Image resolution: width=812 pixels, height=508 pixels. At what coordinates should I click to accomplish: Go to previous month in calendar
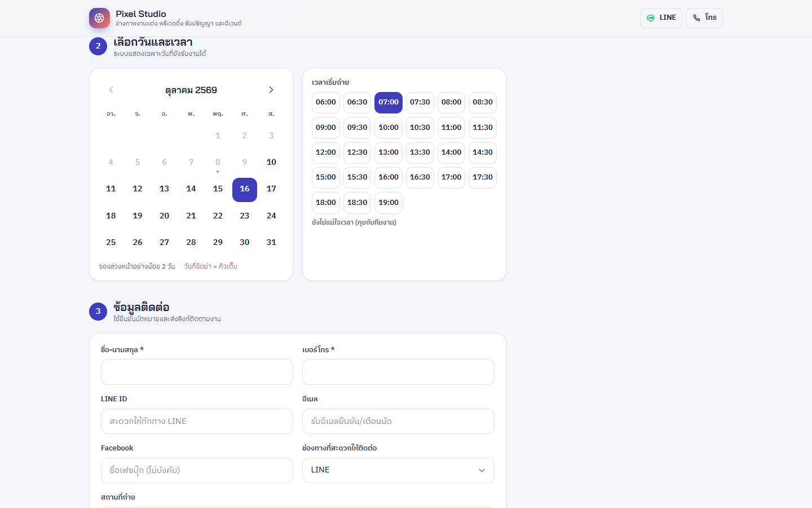pyautogui.click(x=111, y=90)
